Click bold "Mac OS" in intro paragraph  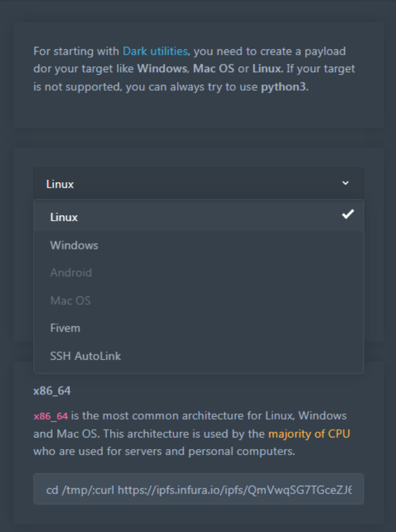tap(212, 69)
